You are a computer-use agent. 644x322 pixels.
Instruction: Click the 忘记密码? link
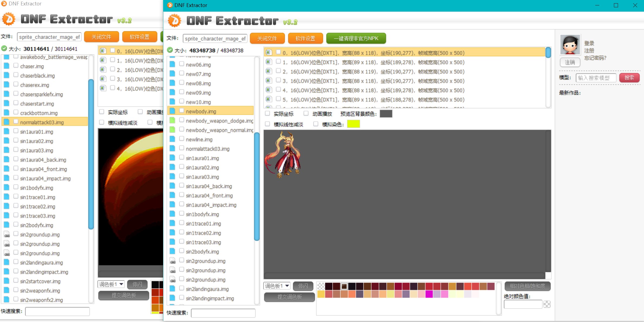click(595, 58)
